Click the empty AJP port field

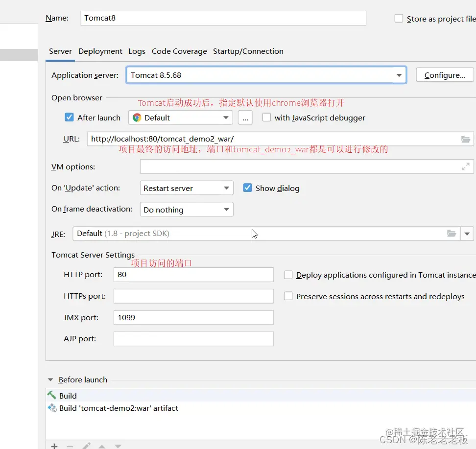coord(193,339)
